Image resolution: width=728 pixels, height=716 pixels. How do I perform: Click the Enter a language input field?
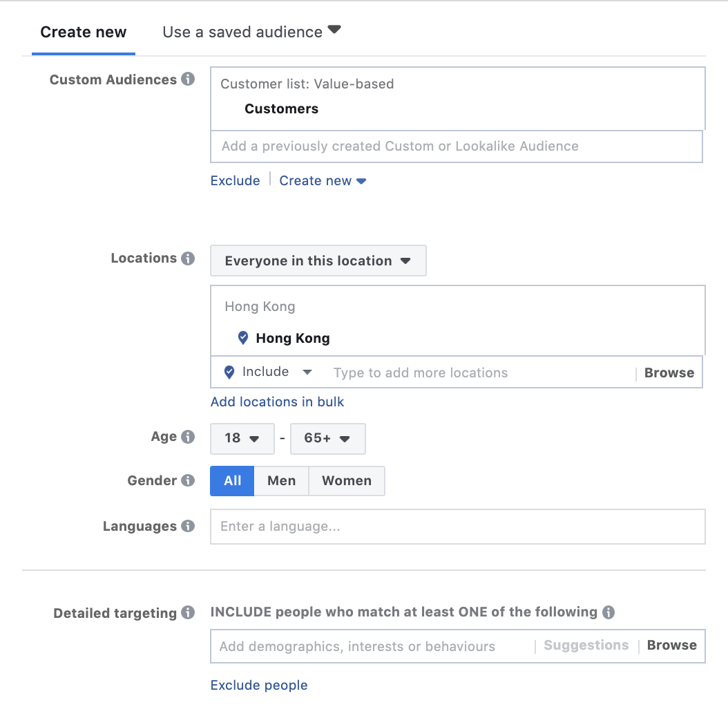tap(457, 527)
